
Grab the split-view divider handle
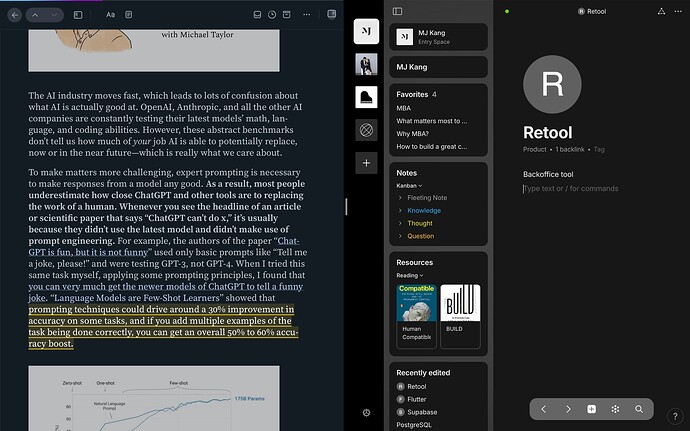pyautogui.click(x=346, y=206)
